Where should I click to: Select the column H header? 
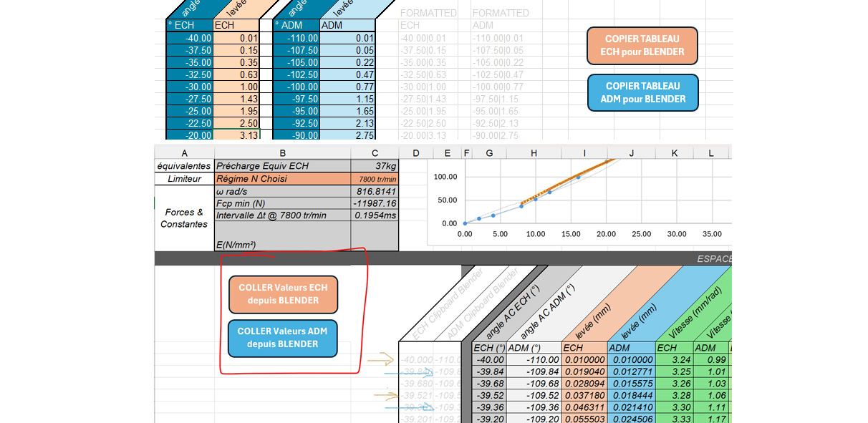(534, 152)
